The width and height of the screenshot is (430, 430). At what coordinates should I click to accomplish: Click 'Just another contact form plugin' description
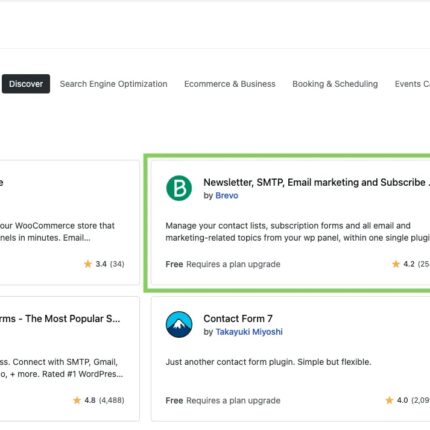click(x=268, y=362)
